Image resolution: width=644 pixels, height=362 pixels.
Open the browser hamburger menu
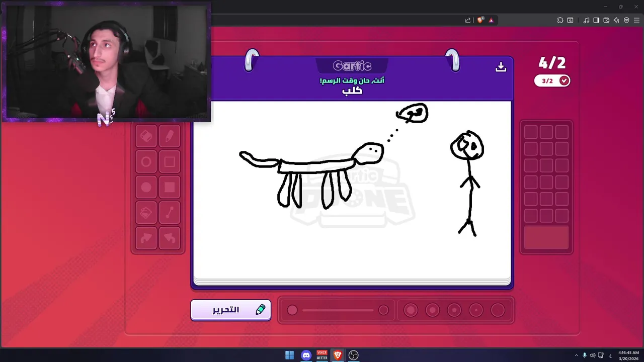(x=636, y=20)
